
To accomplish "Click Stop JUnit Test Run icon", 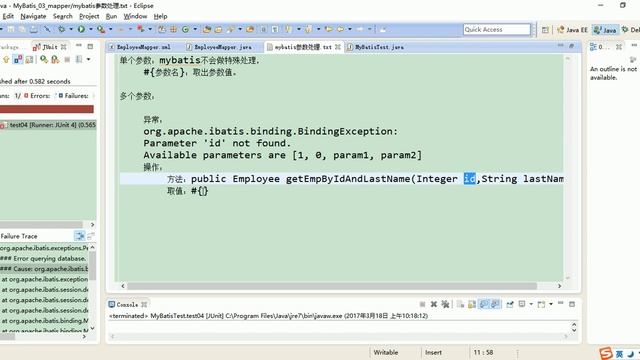I will [67, 60].
